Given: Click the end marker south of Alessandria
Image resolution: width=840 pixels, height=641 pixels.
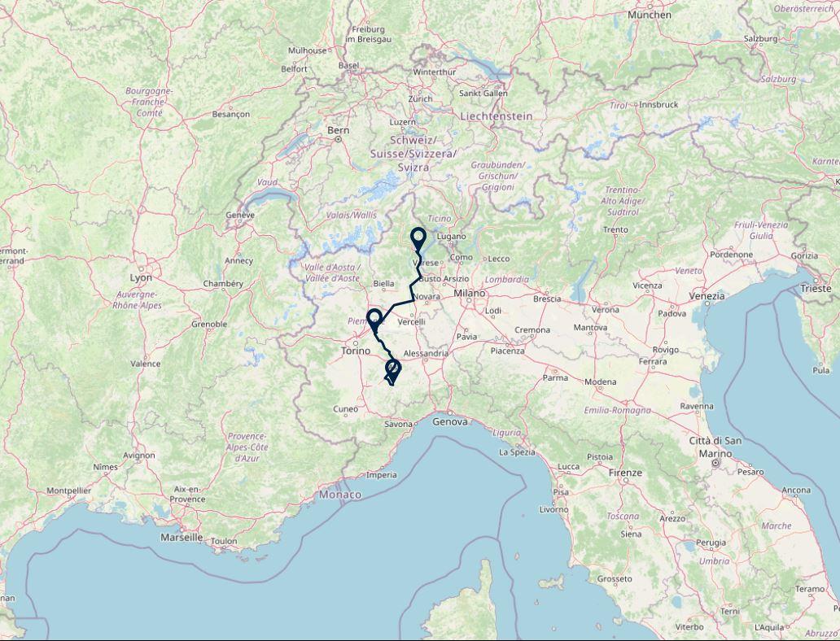Looking at the screenshot, I should pos(392,369).
